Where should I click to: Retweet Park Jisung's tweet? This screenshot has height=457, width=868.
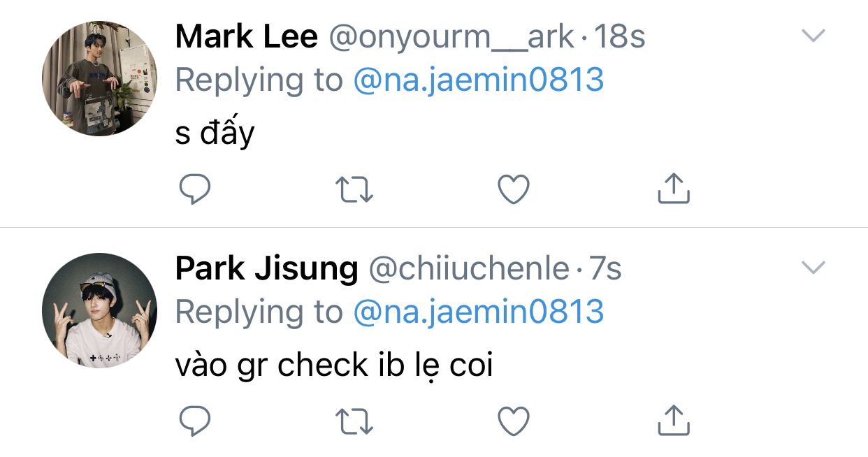[x=354, y=421]
